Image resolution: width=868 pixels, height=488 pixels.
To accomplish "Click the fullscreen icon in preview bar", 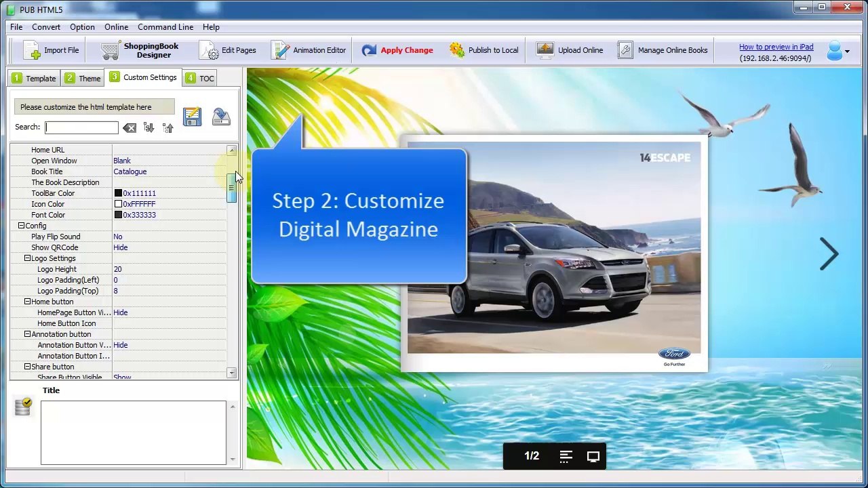I will (593, 456).
